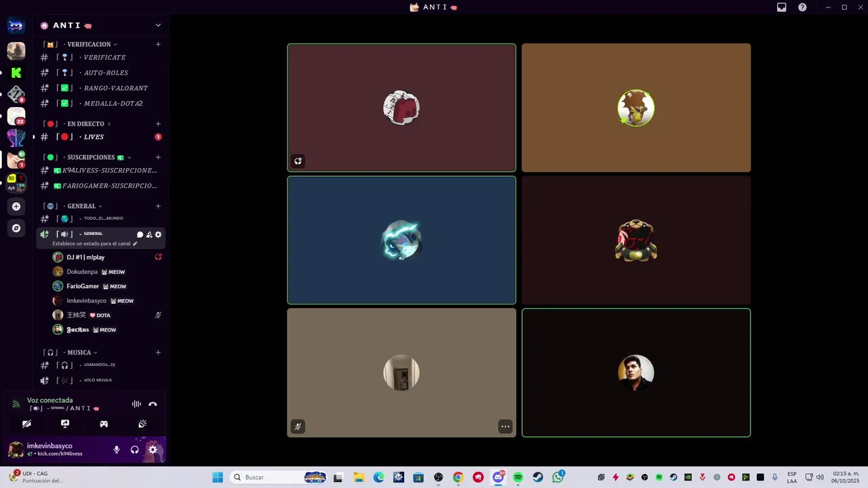Set a status for the voice channel

[95, 243]
